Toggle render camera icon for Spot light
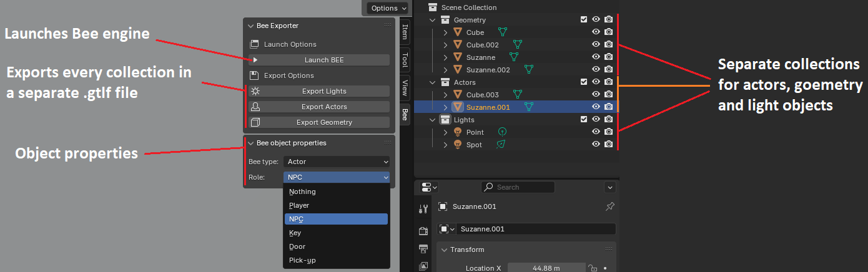 coord(608,145)
